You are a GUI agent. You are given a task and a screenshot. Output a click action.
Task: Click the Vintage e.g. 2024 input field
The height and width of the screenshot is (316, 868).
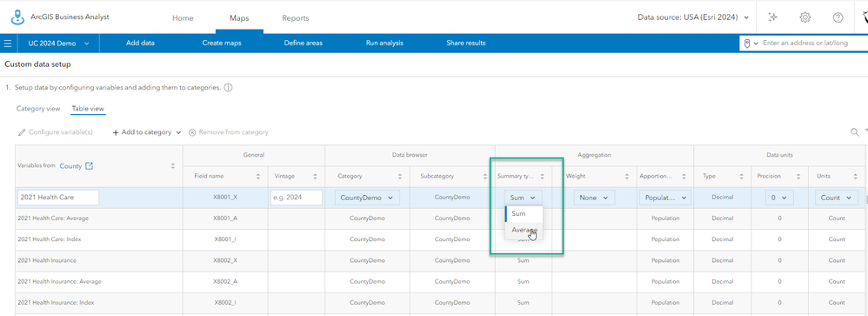pos(297,198)
